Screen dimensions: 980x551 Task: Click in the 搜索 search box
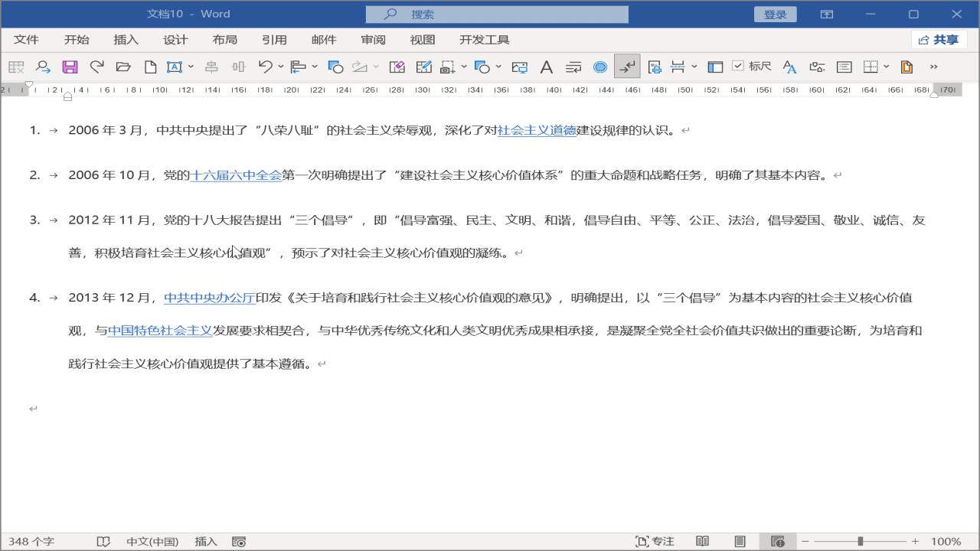point(497,15)
